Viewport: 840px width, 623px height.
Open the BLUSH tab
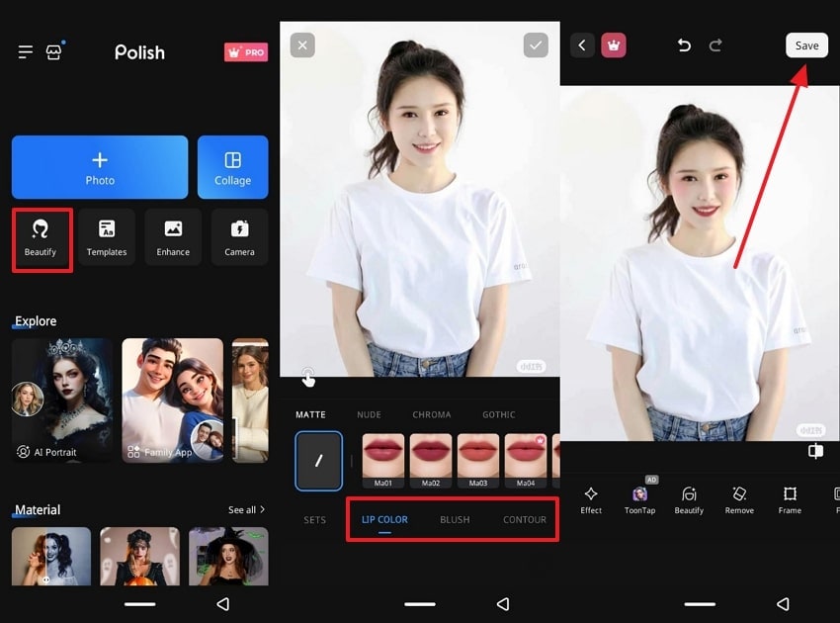[x=457, y=519]
